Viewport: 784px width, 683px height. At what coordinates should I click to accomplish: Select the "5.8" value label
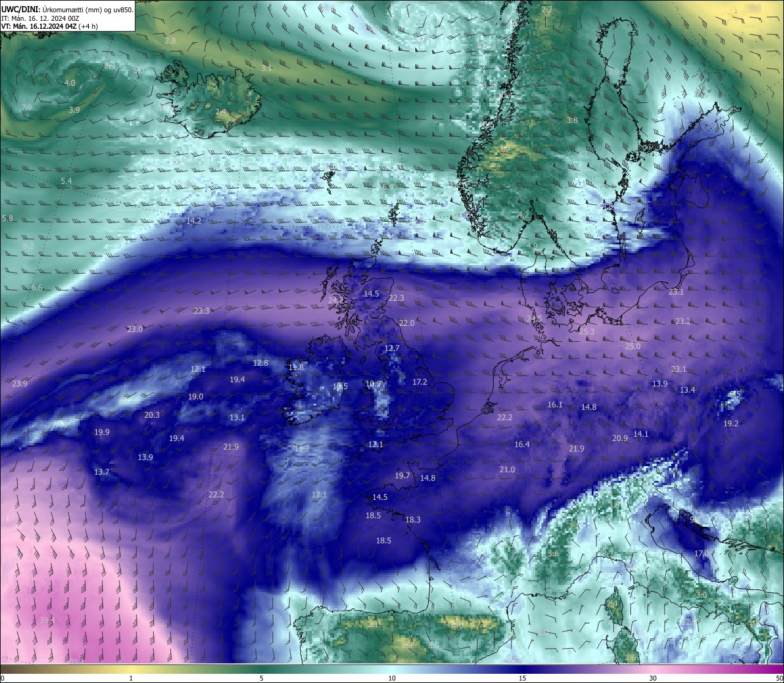(x=7, y=218)
